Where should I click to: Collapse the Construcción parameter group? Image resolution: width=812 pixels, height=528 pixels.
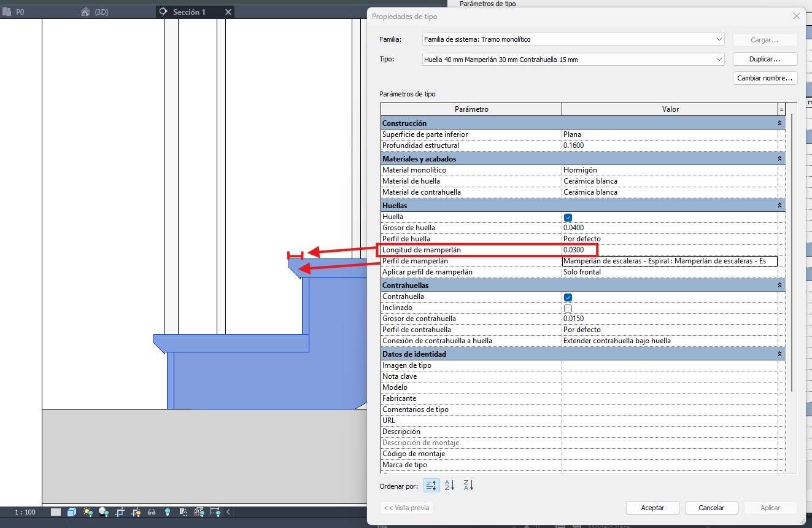tap(780, 123)
